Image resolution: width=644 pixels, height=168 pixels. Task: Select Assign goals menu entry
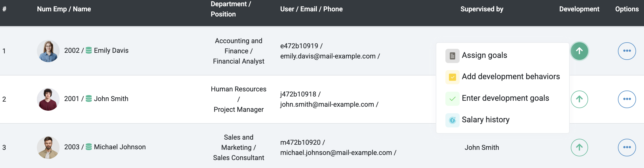[x=502, y=56]
